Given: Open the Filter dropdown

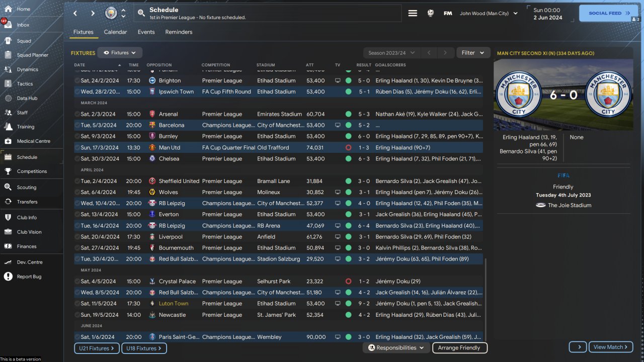Looking at the screenshot, I should 473,53.
